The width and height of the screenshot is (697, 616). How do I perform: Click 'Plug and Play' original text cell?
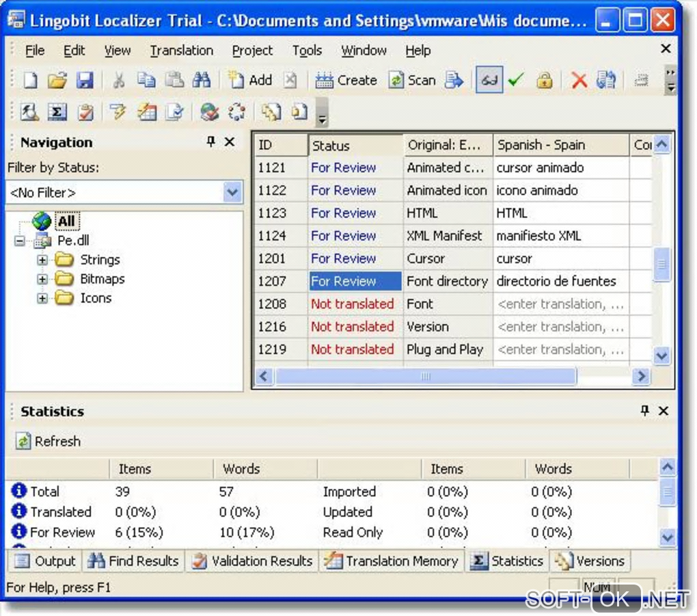(x=448, y=349)
